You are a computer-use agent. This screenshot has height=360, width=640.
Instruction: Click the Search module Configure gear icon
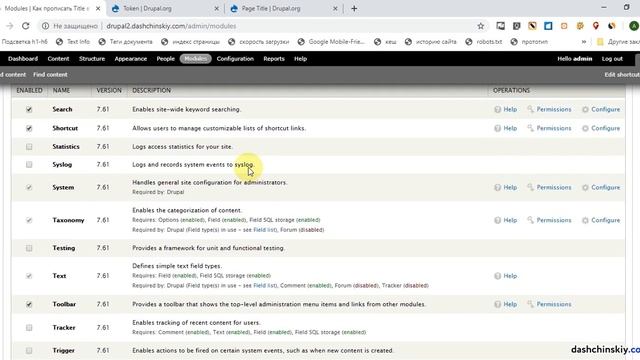click(x=585, y=109)
